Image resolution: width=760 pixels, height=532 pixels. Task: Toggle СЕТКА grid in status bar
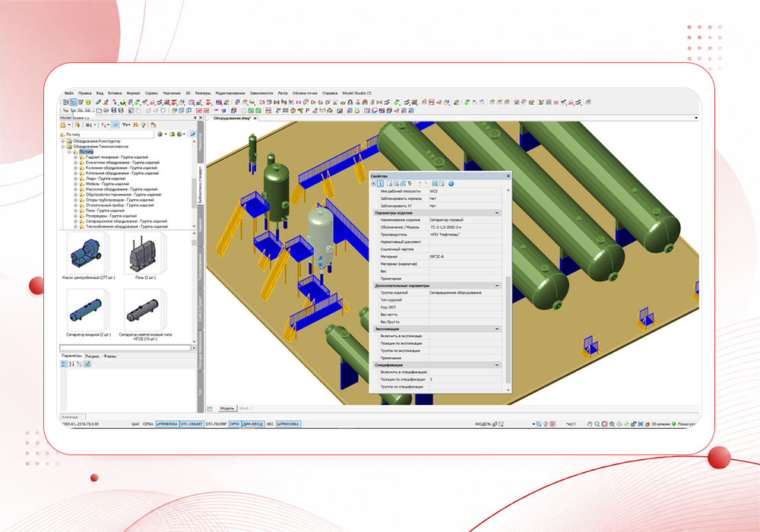pyautogui.click(x=148, y=424)
